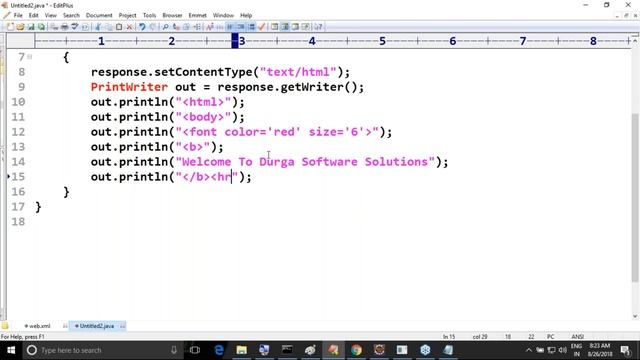Click "Welcome To Durga Software Solutions" string

coord(305,162)
